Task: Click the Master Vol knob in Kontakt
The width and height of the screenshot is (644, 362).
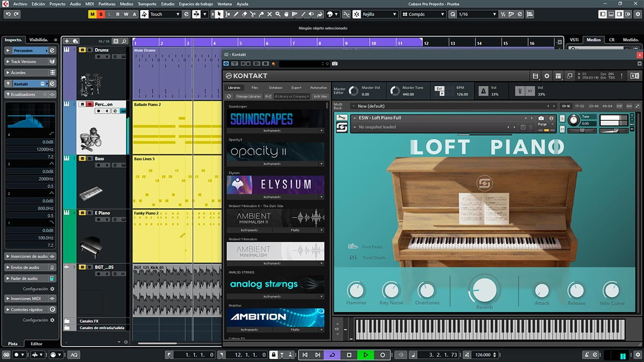Action: [353, 91]
